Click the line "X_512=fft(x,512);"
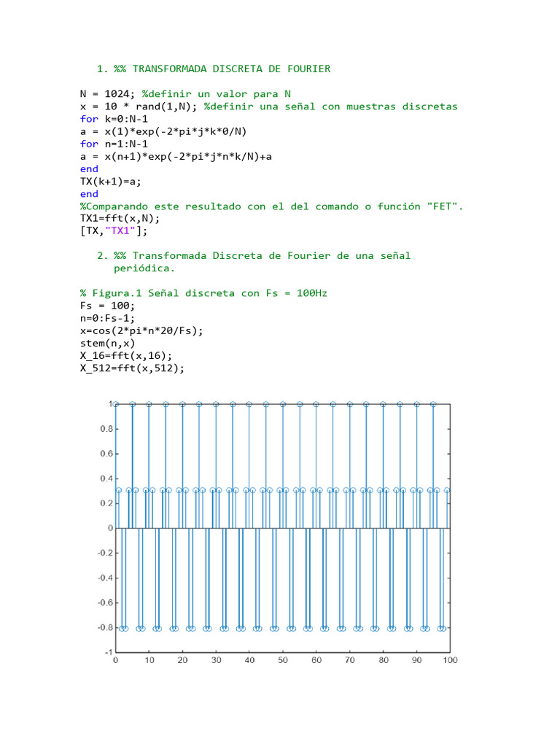560x747 pixels. point(133,368)
